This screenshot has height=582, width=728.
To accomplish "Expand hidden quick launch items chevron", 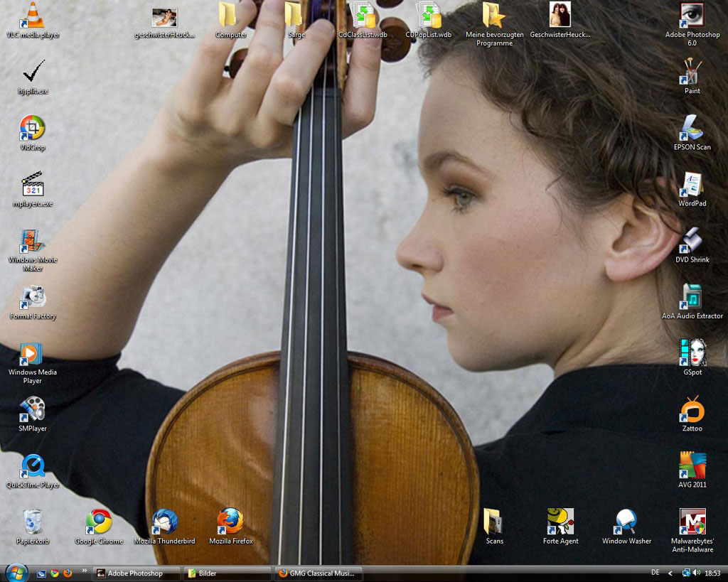I will coord(85,571).
